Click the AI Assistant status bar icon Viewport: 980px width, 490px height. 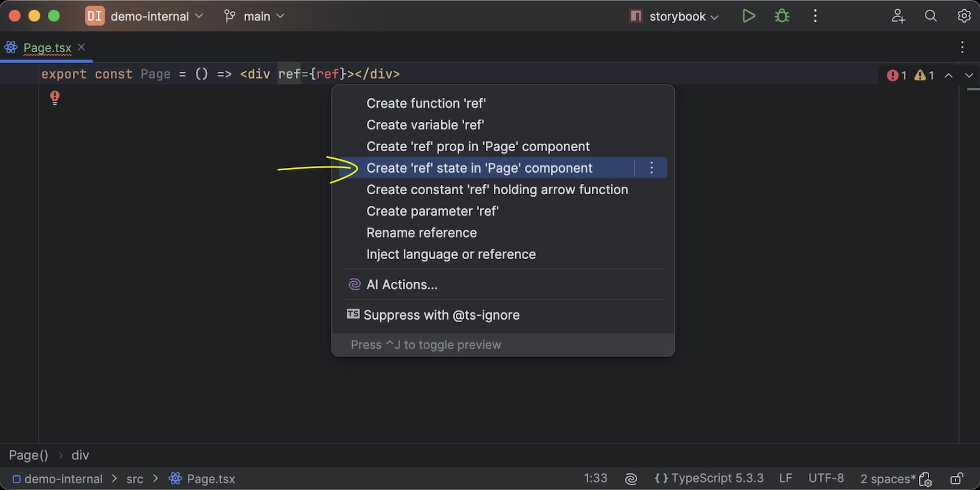point(631,479)
